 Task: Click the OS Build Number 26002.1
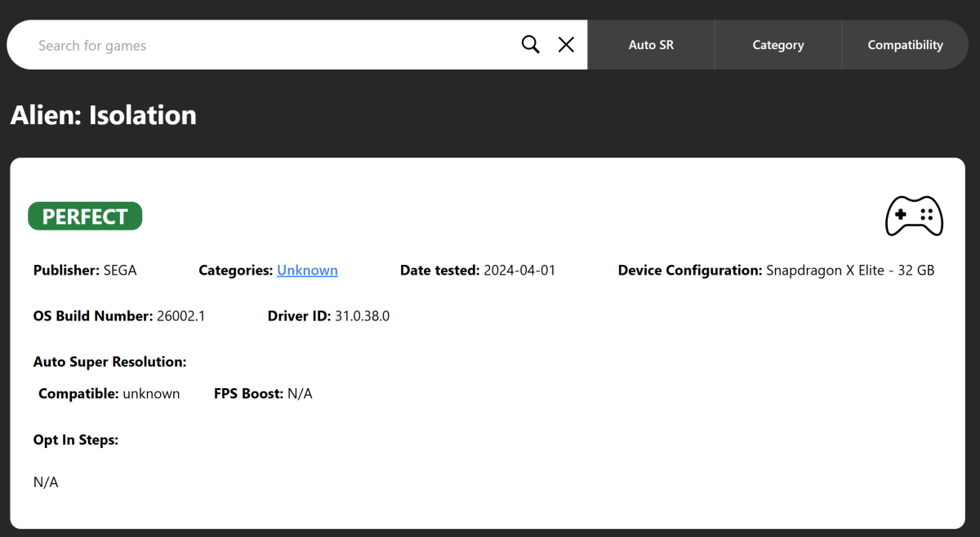click(x=180, y=316)
